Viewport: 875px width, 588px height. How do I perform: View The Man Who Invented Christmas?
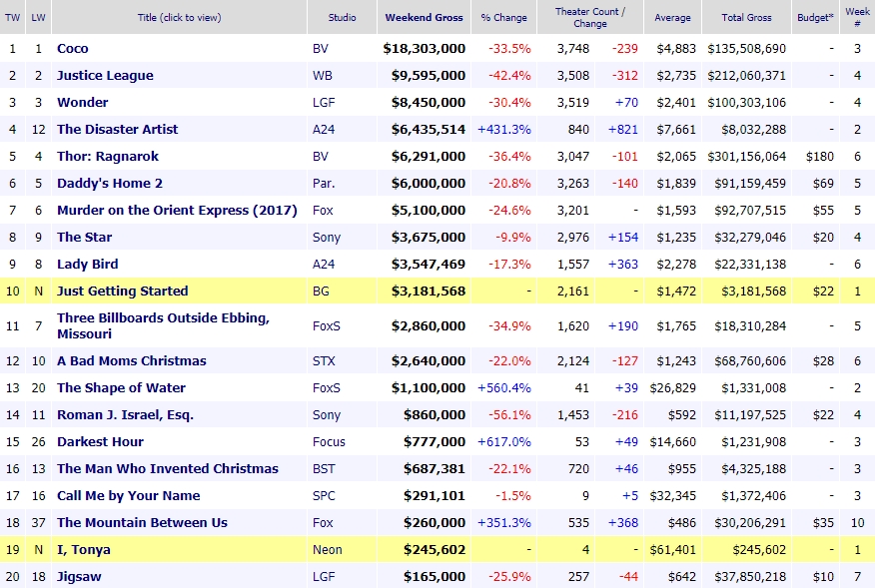[x=168, y=469]
